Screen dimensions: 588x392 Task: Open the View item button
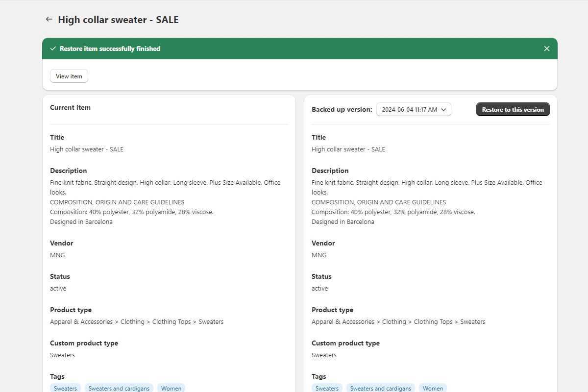[x=69, y=76]
